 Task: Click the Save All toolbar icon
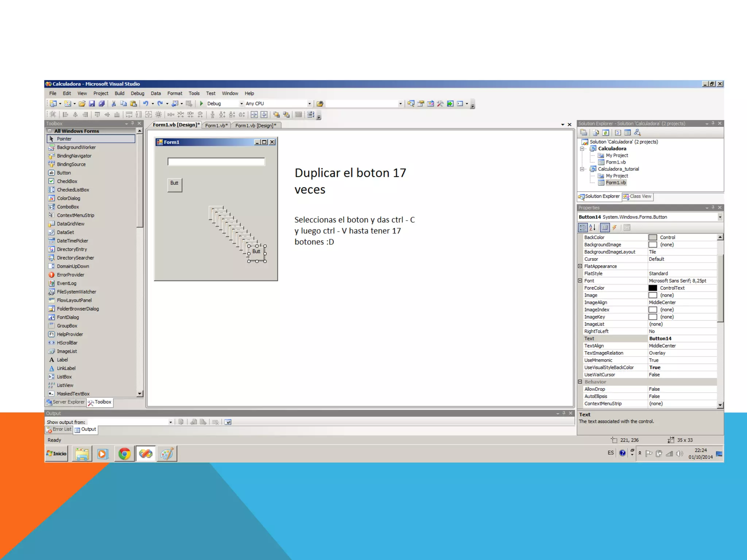coord(101,104)
